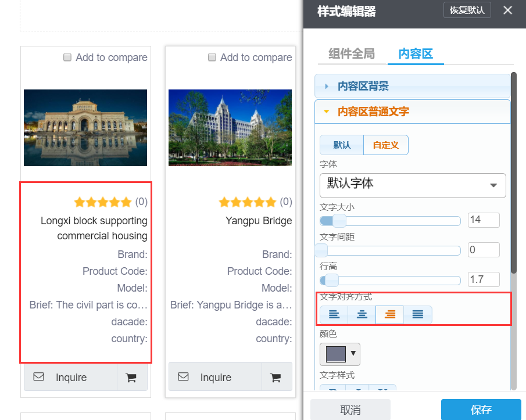Switch font settings to 默认 mode

point(341,145)
